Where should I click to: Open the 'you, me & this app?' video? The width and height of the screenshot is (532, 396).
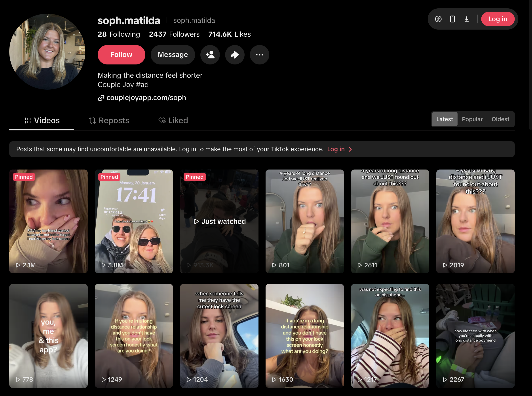point(48,336)
